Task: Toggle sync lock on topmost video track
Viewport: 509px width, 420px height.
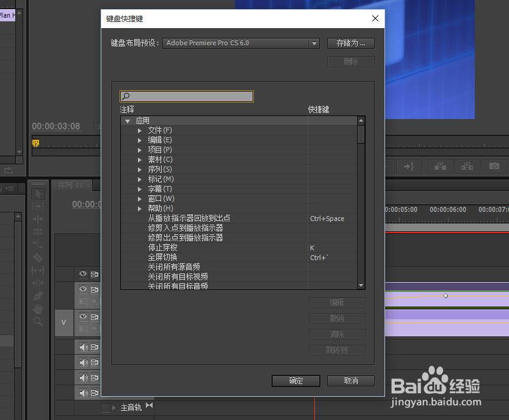Action: 94,274
